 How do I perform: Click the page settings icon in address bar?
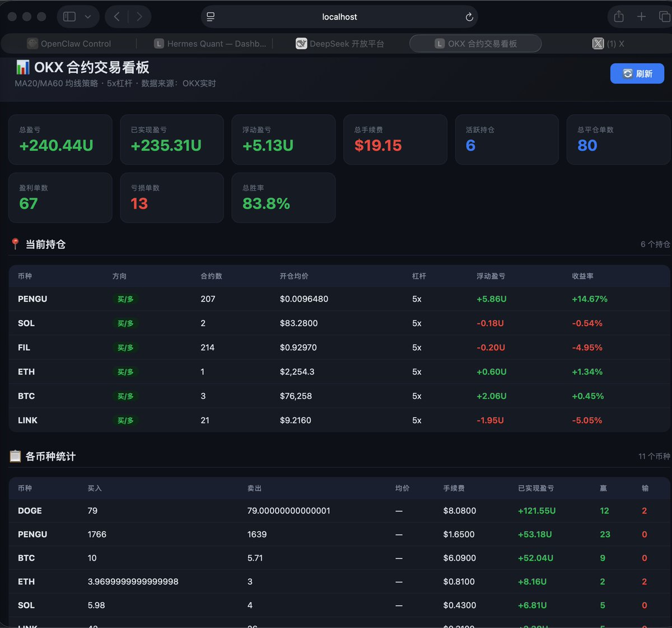tap(211, 17)
